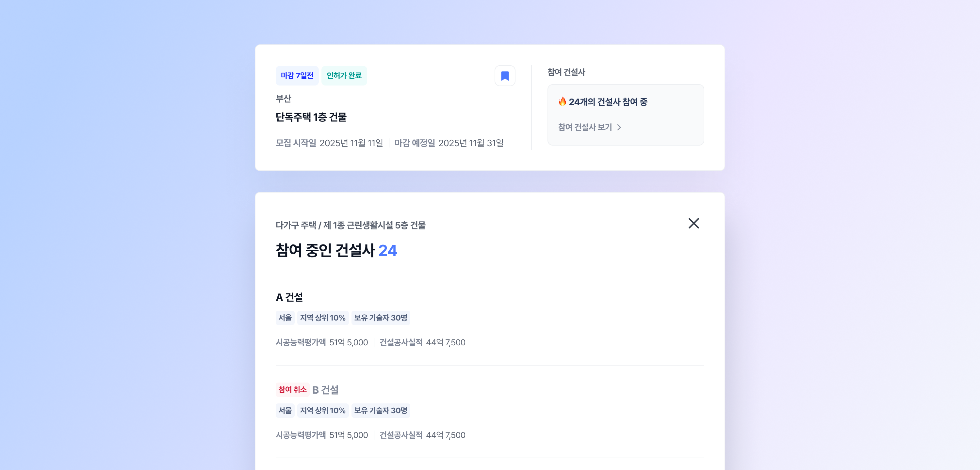Screen dimensions: 980x470
Task: Close the 참여 중인 건설사 panel
Action: click(x=693, y=223)
